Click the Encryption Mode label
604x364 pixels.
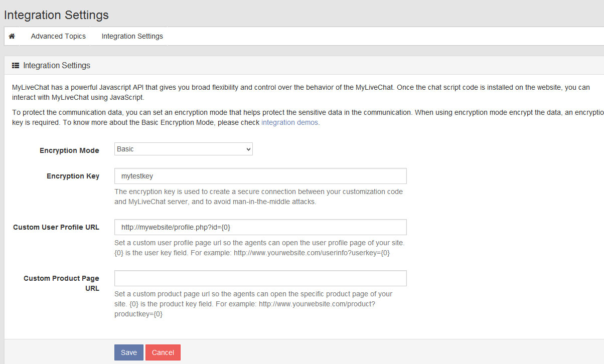69,150
